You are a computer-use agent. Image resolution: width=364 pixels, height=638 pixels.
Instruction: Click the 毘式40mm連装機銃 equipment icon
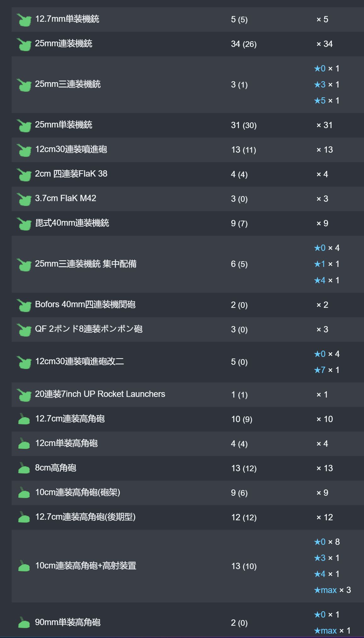pyautogui.click(x=24, y=224)
